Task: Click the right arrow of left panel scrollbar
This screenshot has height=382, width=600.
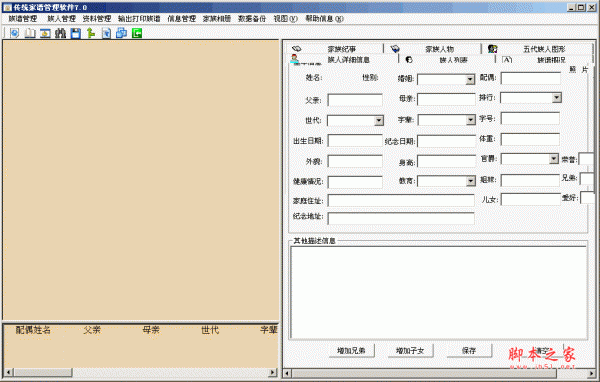Action: tap(272, 372)
